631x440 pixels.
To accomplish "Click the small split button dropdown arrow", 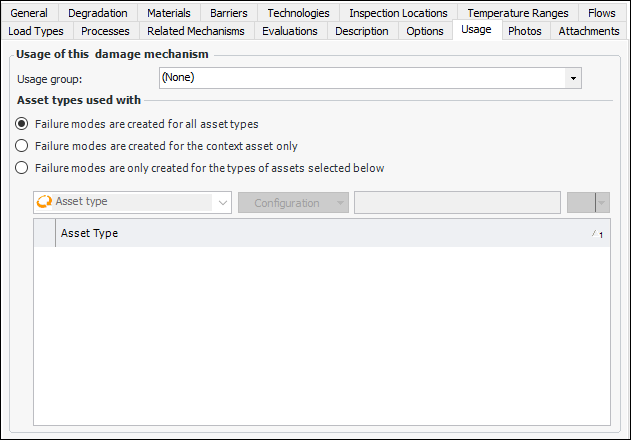I will [x=601, y=203].
